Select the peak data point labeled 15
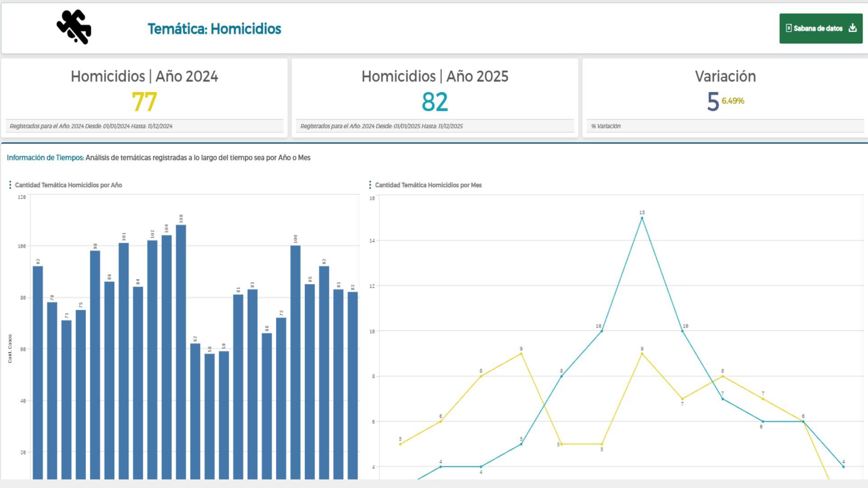Viewport: 868px width, 488px height. (x=642, y=217)
